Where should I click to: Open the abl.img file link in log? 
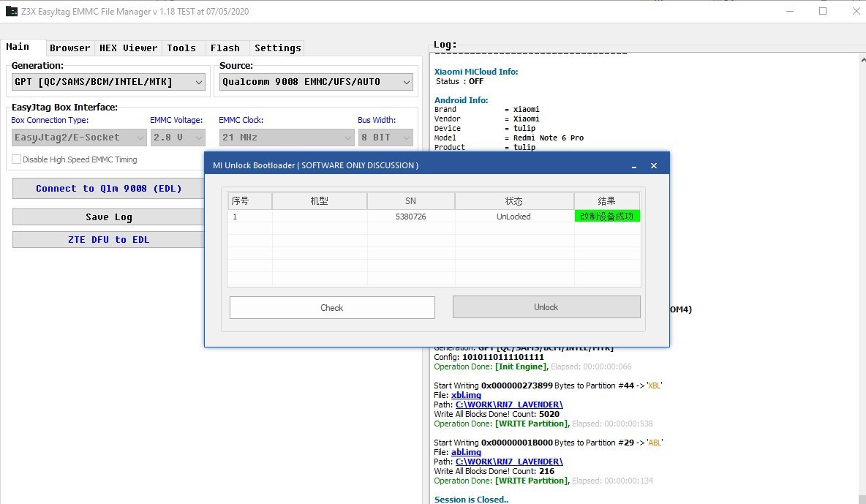(466, 452)
